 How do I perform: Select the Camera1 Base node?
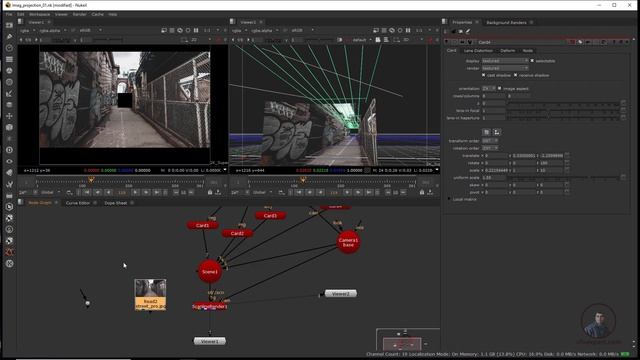pyautogui.click(x=348, y=242)
